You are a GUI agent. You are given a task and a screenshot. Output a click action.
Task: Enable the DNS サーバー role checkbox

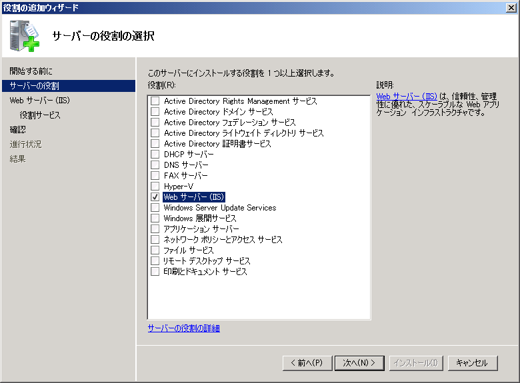point(155,165)
